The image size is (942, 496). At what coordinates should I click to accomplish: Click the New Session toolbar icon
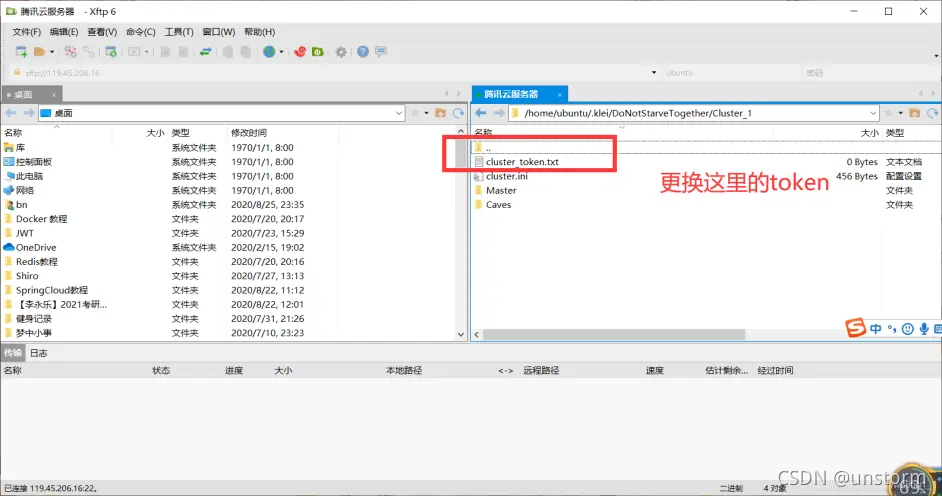(x=21, y=52)
